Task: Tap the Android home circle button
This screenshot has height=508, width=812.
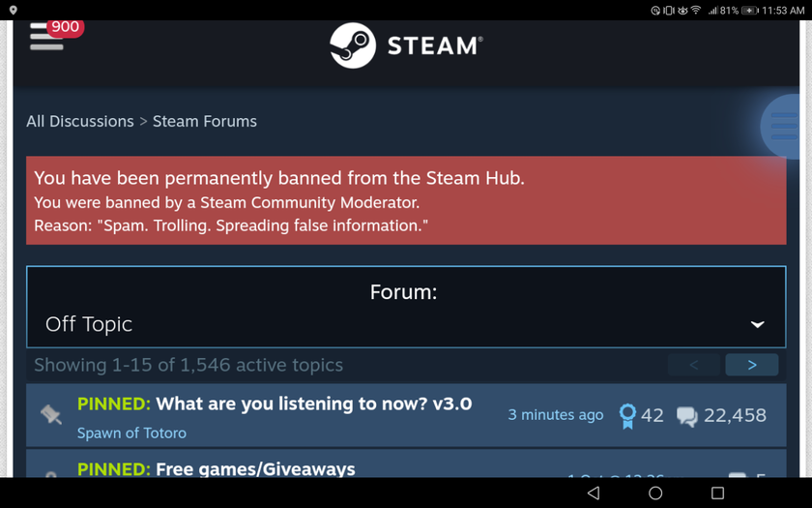Action: tap(655, 493)
